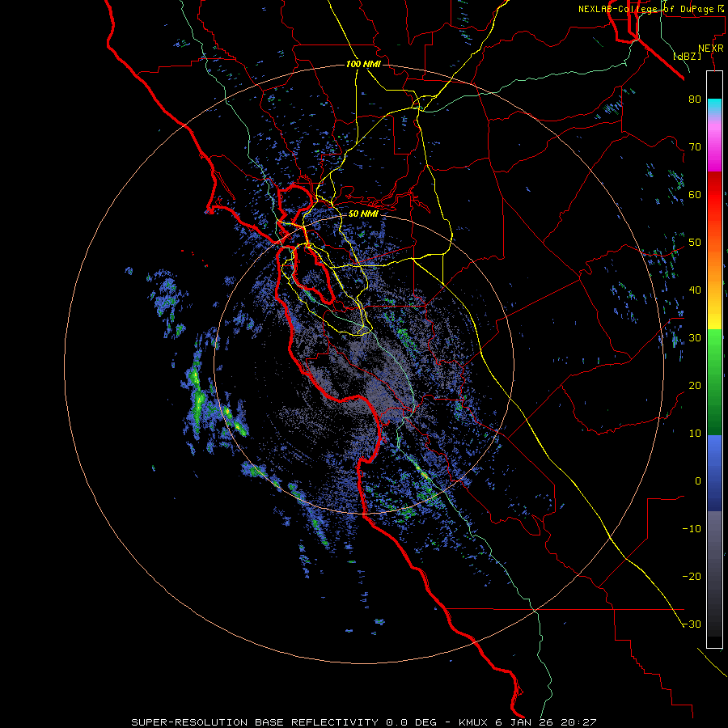Click the "20:27" timestamp
Image resolution: width=728 pixels, height=728 pixels.
pyautogui.click(x=578, y=722)
